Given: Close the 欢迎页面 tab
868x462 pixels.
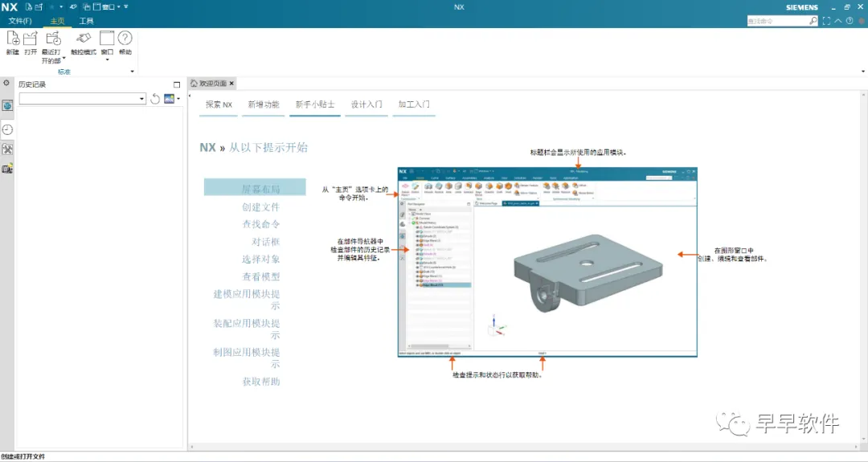Looking at the screenshot, I should [232, 84].
